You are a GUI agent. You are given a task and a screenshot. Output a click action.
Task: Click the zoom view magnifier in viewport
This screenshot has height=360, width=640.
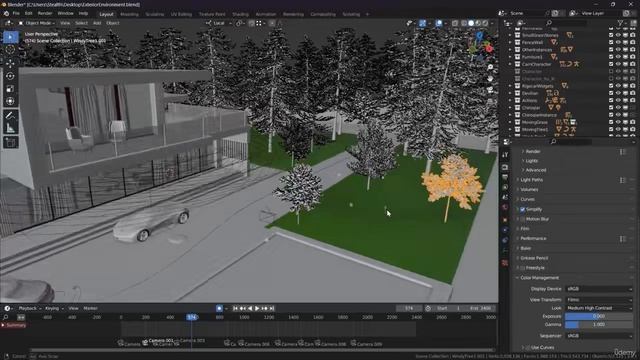click(x=490, y=67)
